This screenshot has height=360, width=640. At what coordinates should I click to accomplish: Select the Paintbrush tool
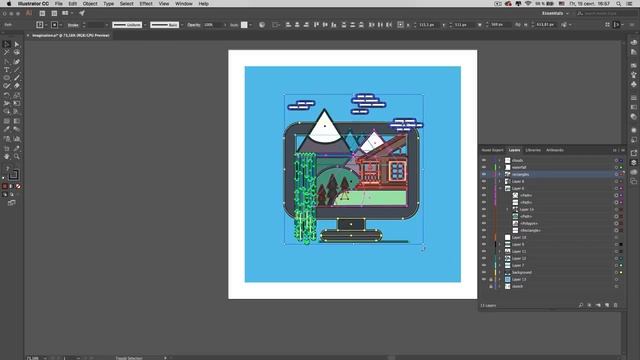tap(17, 78)
